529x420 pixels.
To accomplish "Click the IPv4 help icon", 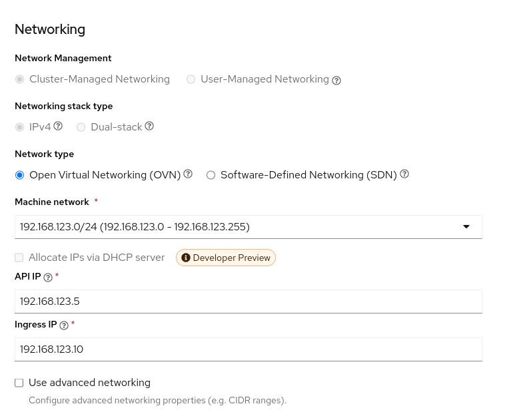I will click(58, 126).
